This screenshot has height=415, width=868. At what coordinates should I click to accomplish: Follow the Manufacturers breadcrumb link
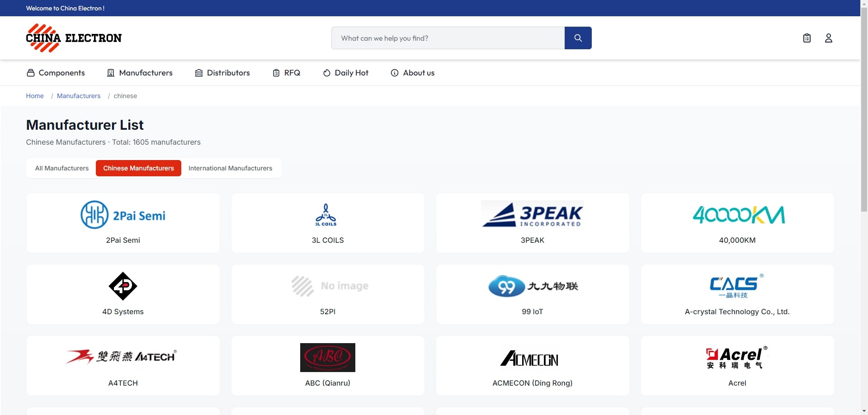tap(79, 96)
